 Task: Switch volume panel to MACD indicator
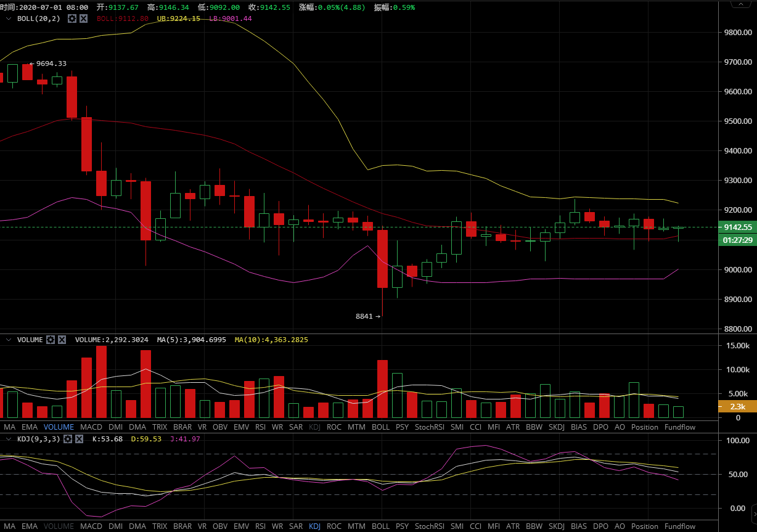[91, 427]
